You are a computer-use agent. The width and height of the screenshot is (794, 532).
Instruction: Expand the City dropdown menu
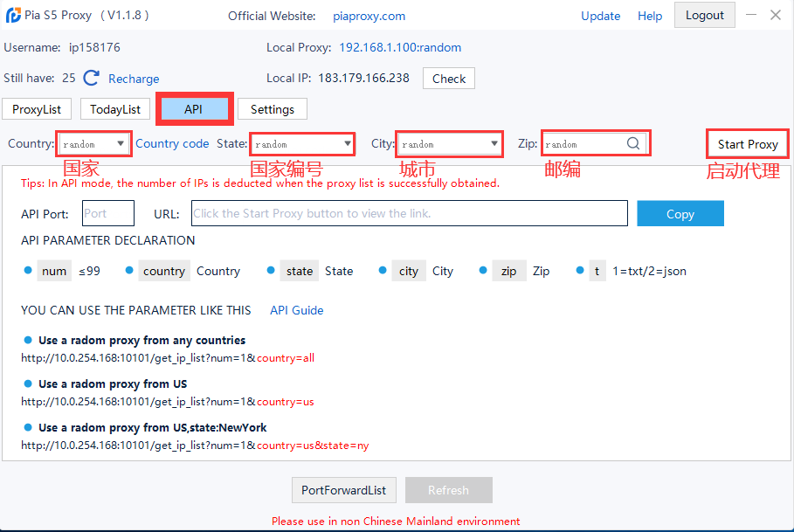pos(494,144)
